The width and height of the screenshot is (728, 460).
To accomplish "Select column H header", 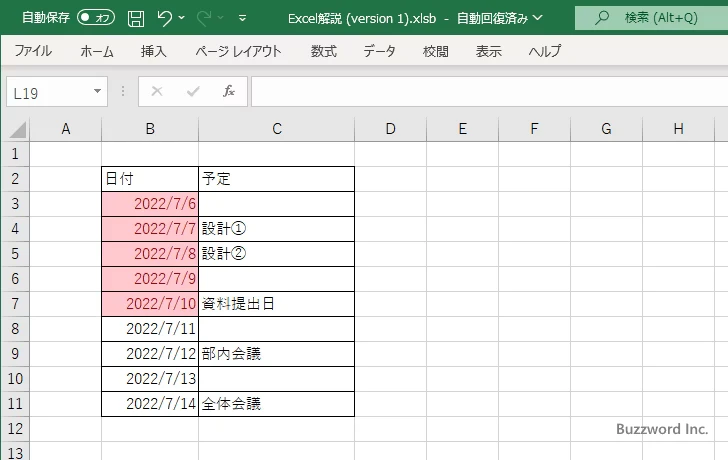I will tap(678, 129).
